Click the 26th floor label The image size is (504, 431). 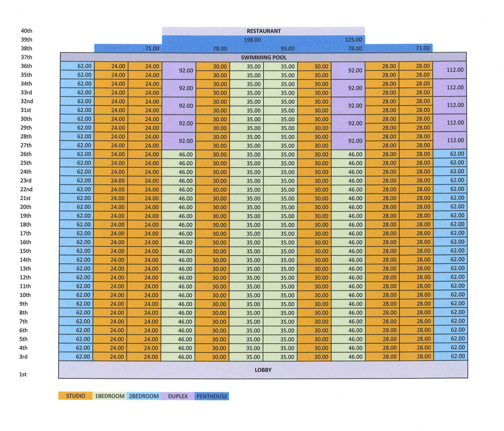point(26,154)
